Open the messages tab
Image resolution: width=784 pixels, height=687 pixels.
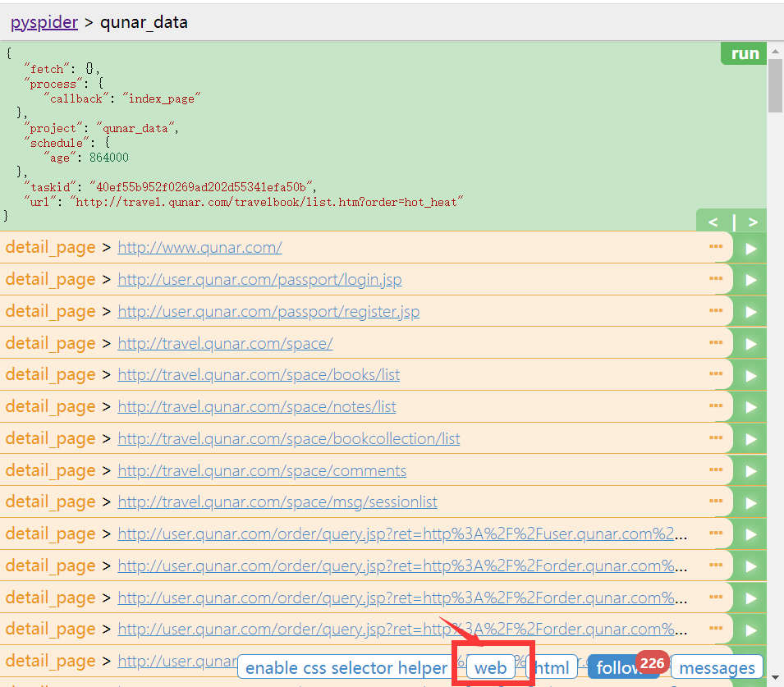coord(717,667)
